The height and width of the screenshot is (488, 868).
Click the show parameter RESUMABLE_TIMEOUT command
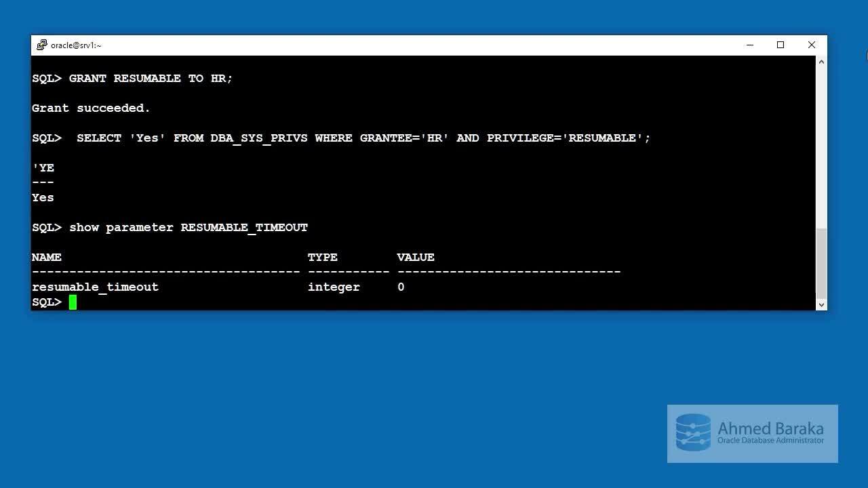point(189,228)
